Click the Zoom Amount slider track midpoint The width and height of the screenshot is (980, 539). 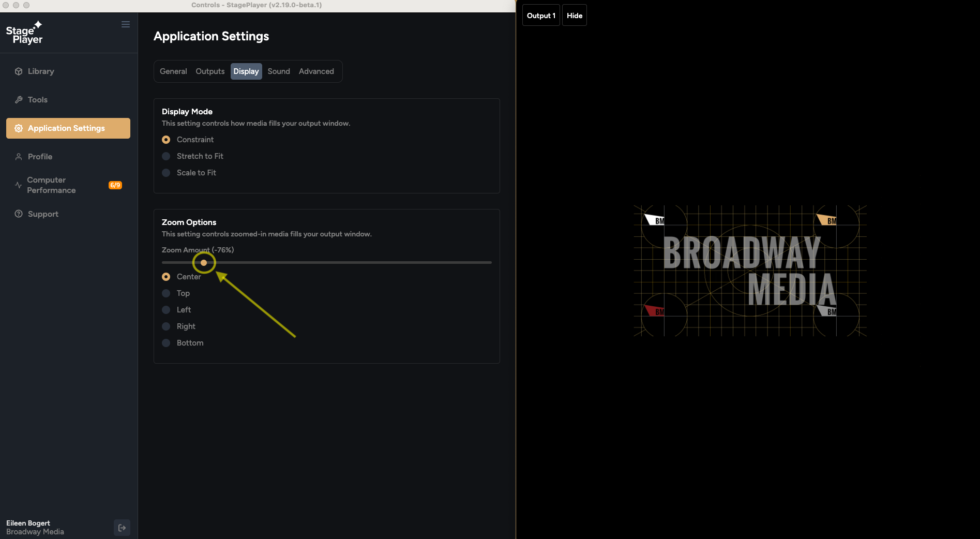[327, 263]
